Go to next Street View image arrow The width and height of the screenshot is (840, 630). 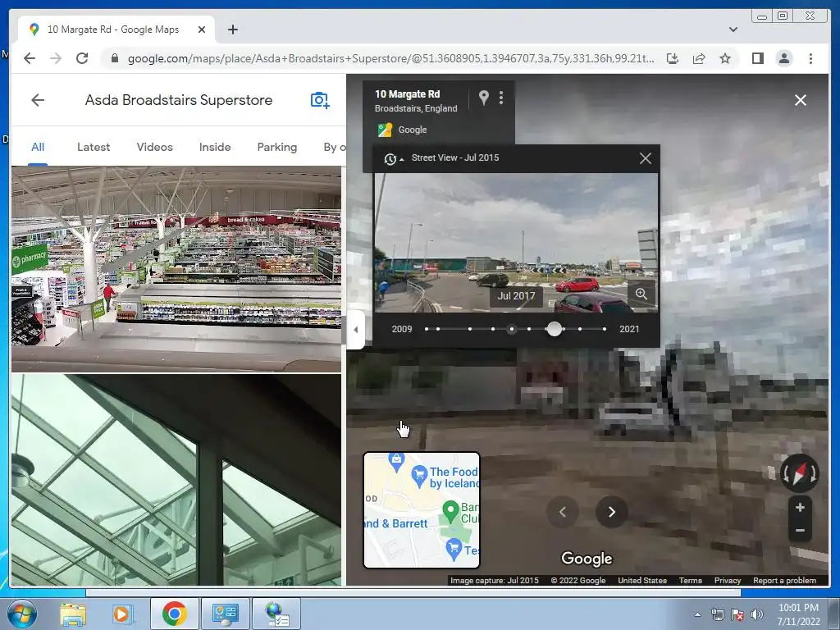pos(612,512)
